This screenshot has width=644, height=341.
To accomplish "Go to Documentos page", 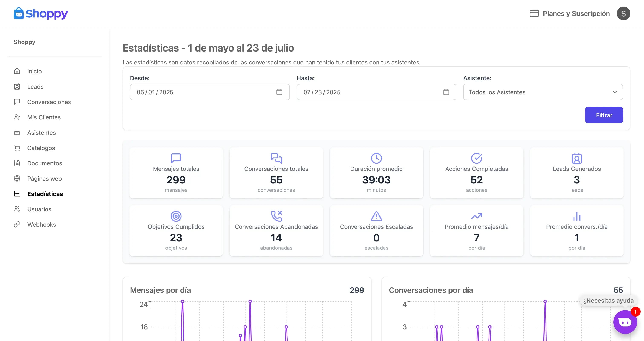I will pos(45,163).
